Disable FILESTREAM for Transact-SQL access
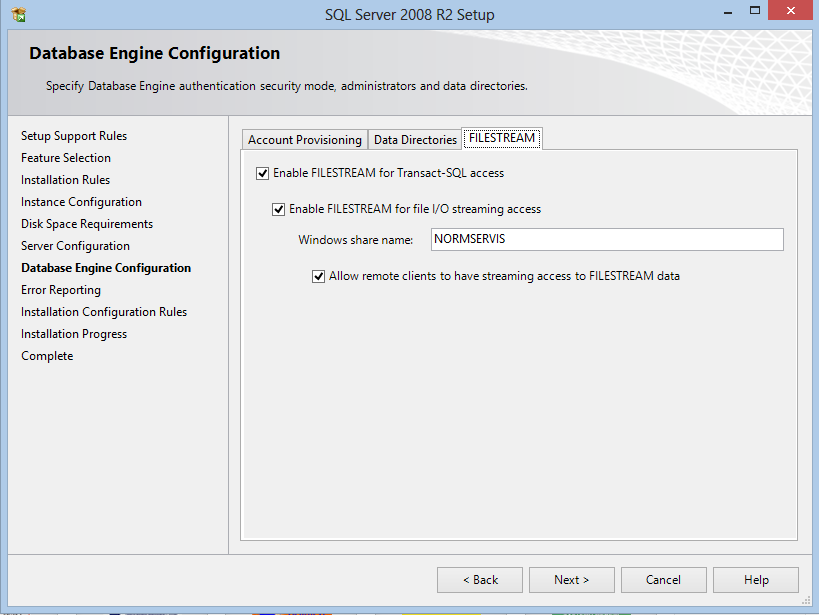This screenshot has width=819, height=615. [x=263, y=173]
